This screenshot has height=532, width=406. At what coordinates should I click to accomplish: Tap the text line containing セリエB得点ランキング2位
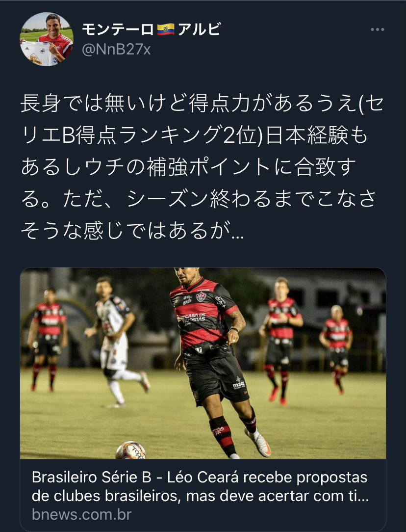coord(195,135)
